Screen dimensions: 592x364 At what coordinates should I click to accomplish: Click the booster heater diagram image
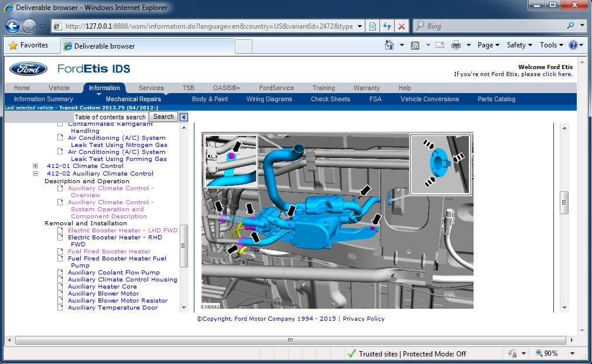(x=337, y=220)
